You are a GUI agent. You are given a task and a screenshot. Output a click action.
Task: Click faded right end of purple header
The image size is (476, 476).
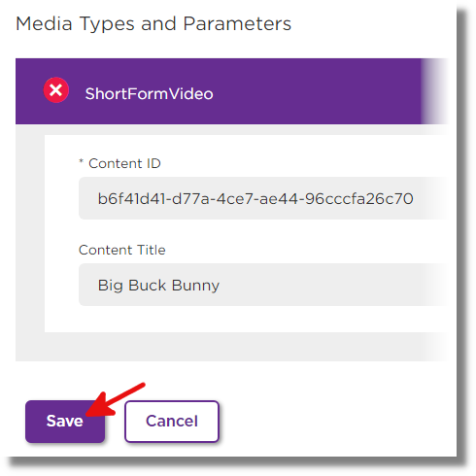point(434,91)
